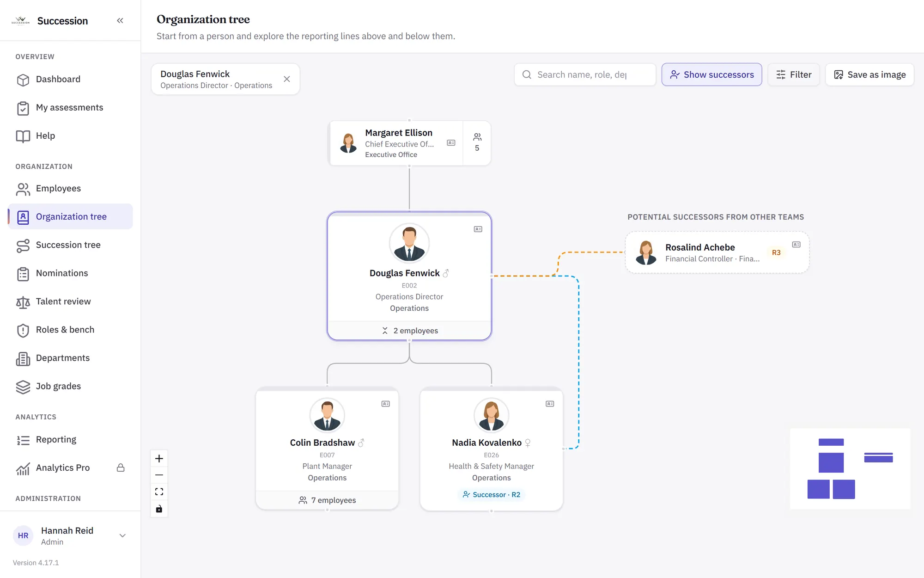This screenshot has width=924, height=578.
Task: Open Colin Bradshaw's profile card icon
Action: tap(386, 404)
